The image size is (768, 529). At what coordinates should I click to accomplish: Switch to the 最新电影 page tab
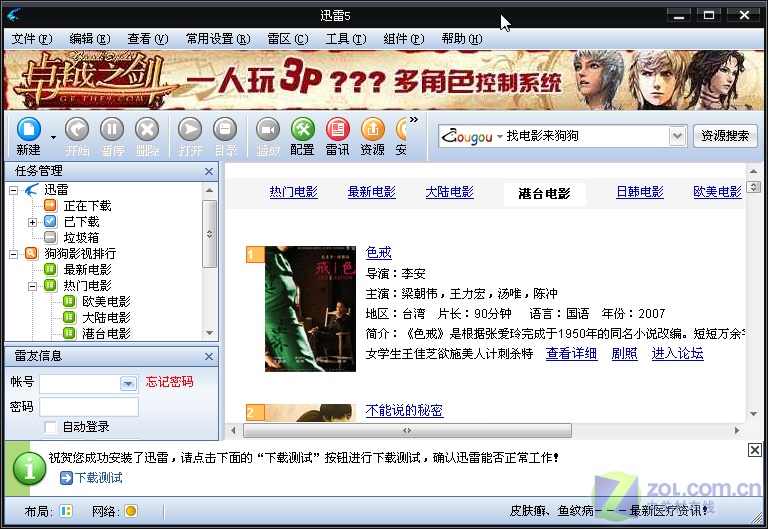(x=371, y=192)
